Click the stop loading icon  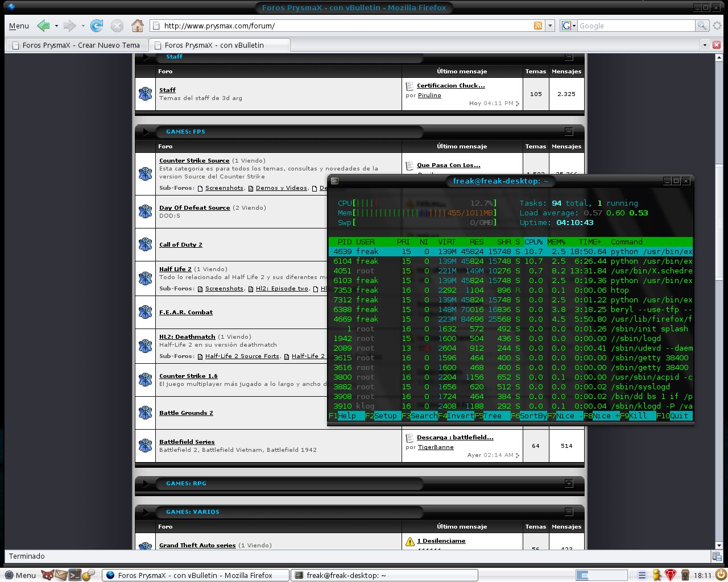tap(117, 26)
